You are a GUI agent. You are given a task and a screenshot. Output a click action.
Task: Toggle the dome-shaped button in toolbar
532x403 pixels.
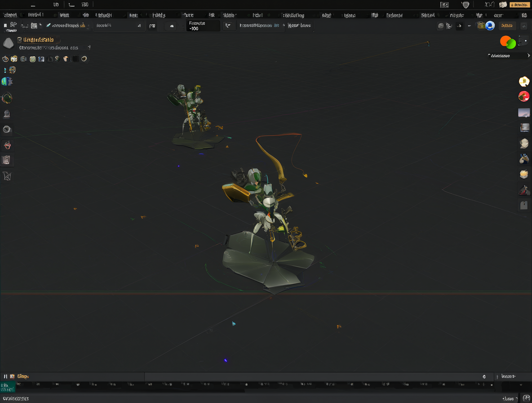click(x=172, y=26)
